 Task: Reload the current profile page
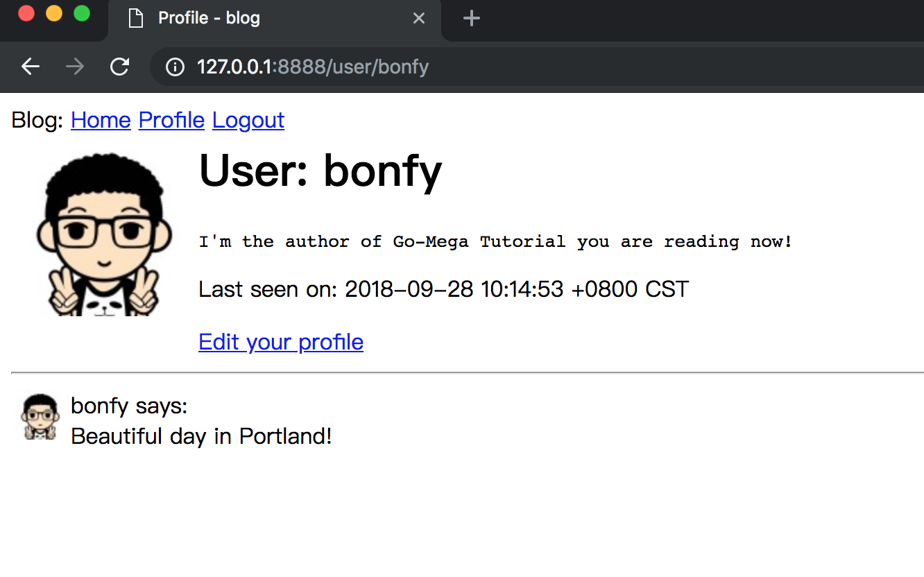pos(120,67)
